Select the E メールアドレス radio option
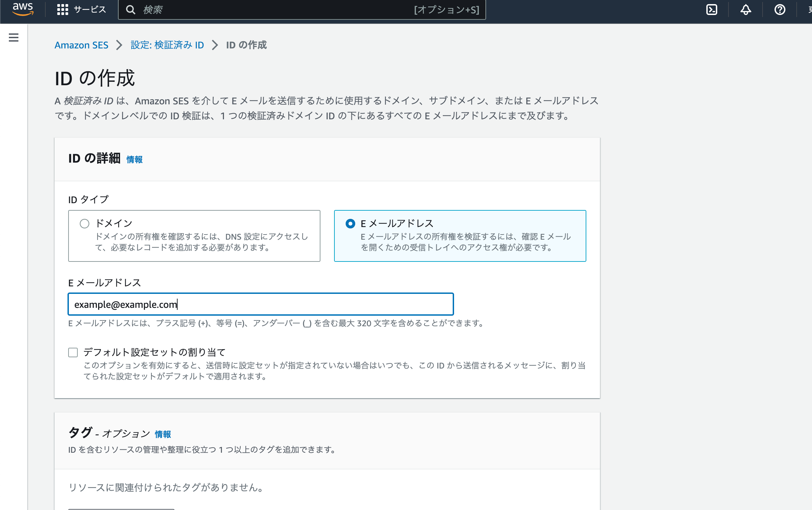 click(350, 224)
